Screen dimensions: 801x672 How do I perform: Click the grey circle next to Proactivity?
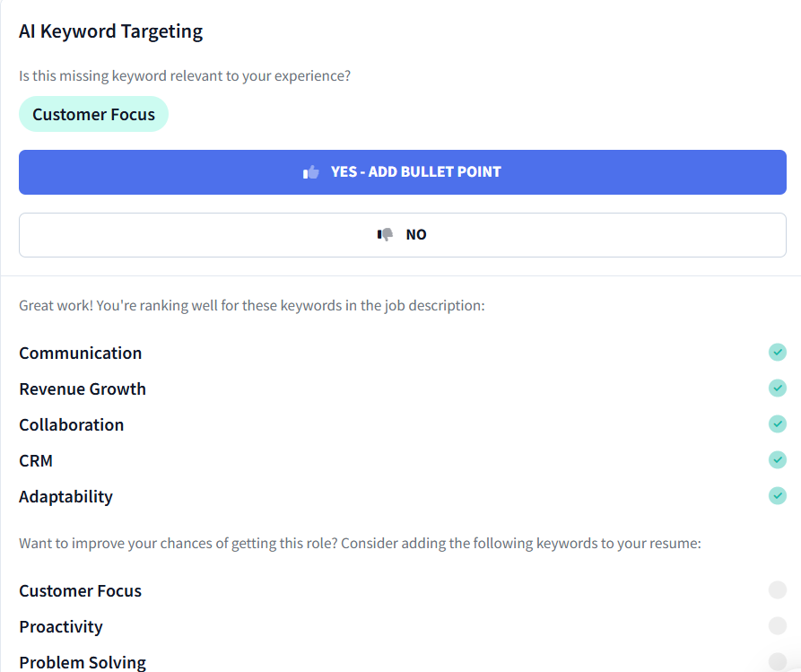pyautogui.click(x=777, y=625)
